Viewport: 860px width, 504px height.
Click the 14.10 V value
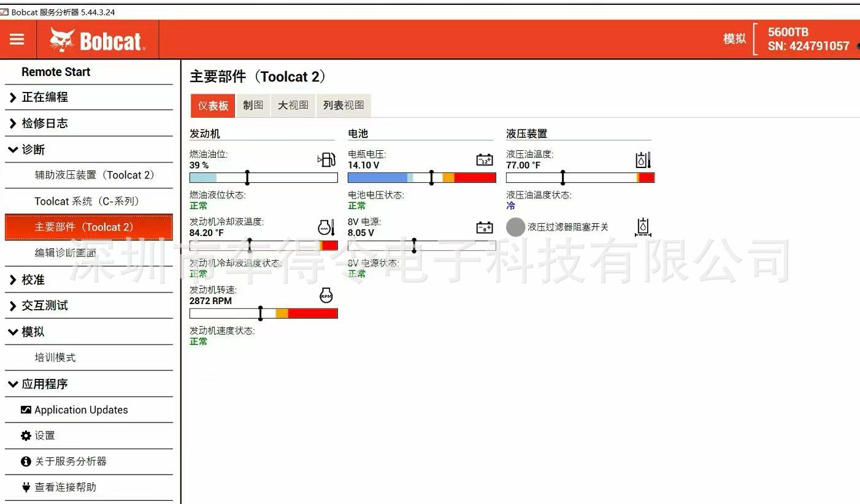point(364,165)
